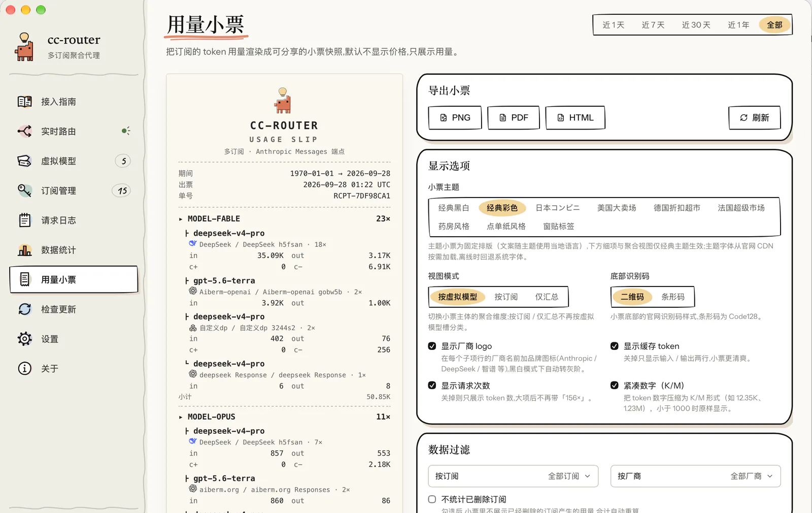Screen dimensions: 812x513
Task: Choose the 点单纸风格 receipt theme
Action: pos(506,227)
